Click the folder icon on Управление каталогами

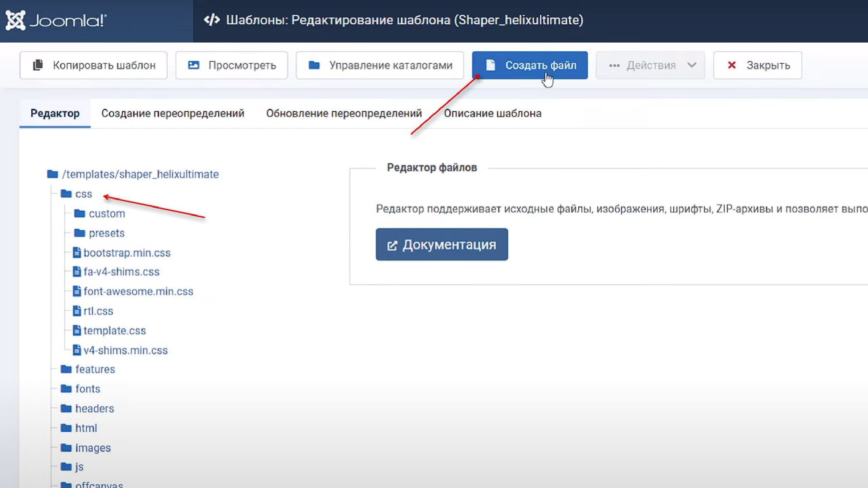(x=314, y=65)
